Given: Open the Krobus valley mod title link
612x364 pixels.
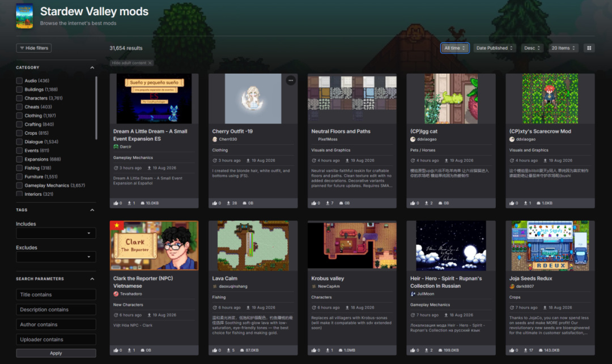Looking at the screenshot, I should pos(328,279).
